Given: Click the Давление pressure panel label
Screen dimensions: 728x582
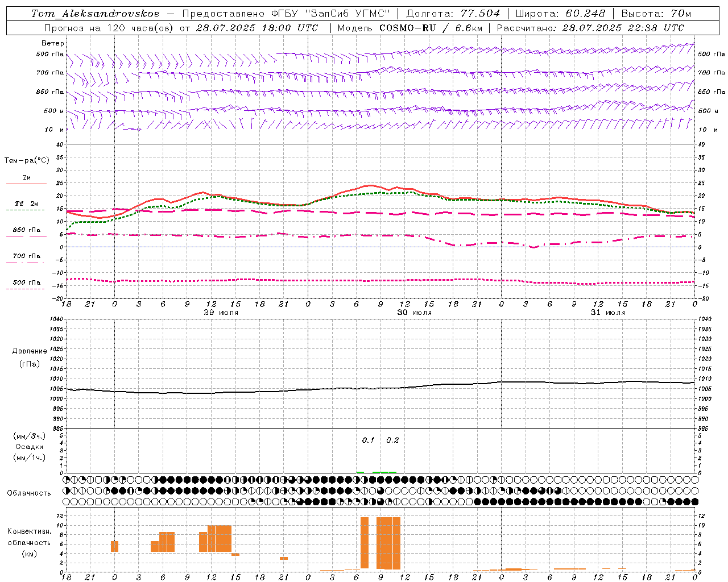Looking at the screenshot, I should pos(29,351).
